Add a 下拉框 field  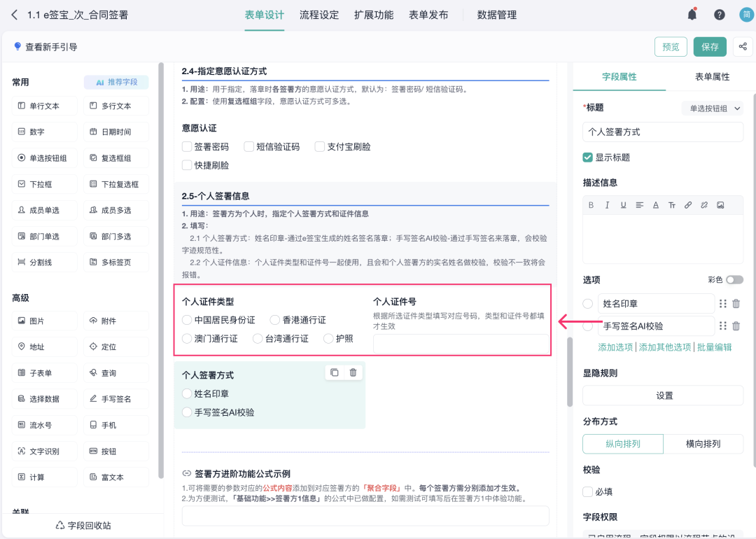click(44, 184)
